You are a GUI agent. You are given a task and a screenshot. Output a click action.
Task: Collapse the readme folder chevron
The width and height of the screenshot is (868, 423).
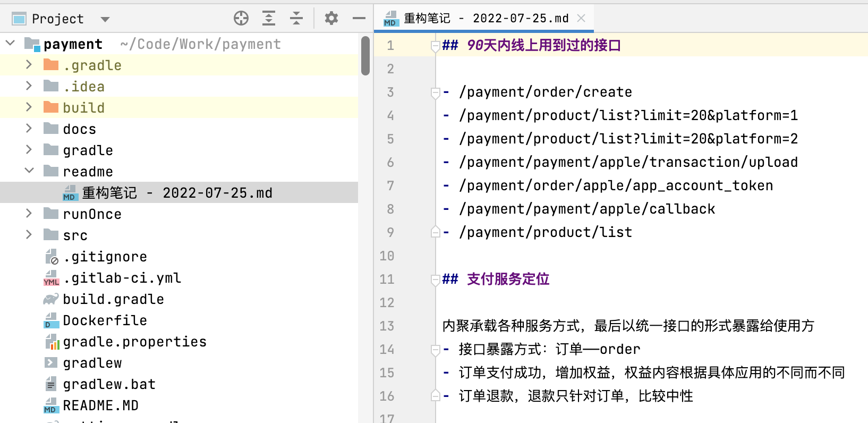29,171
